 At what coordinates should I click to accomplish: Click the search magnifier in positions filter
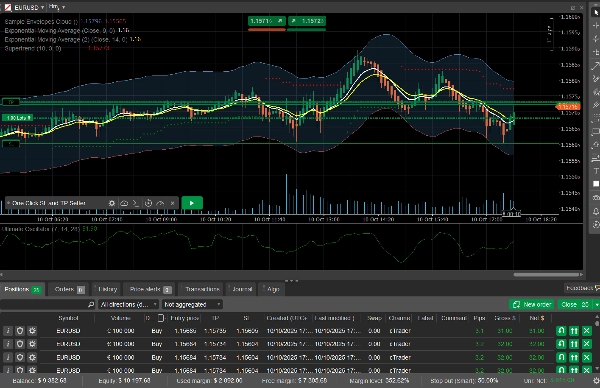click(x=91, y=305)
